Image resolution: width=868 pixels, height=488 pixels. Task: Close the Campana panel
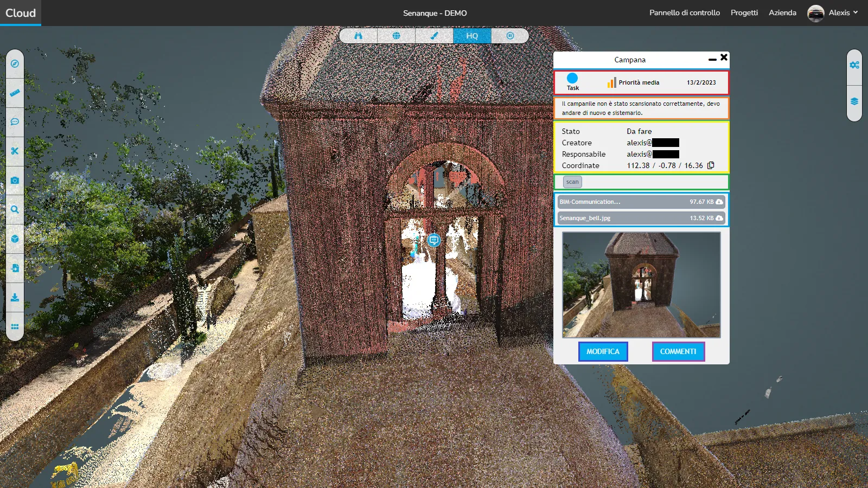pyautogui.click(x=724, y=57)
